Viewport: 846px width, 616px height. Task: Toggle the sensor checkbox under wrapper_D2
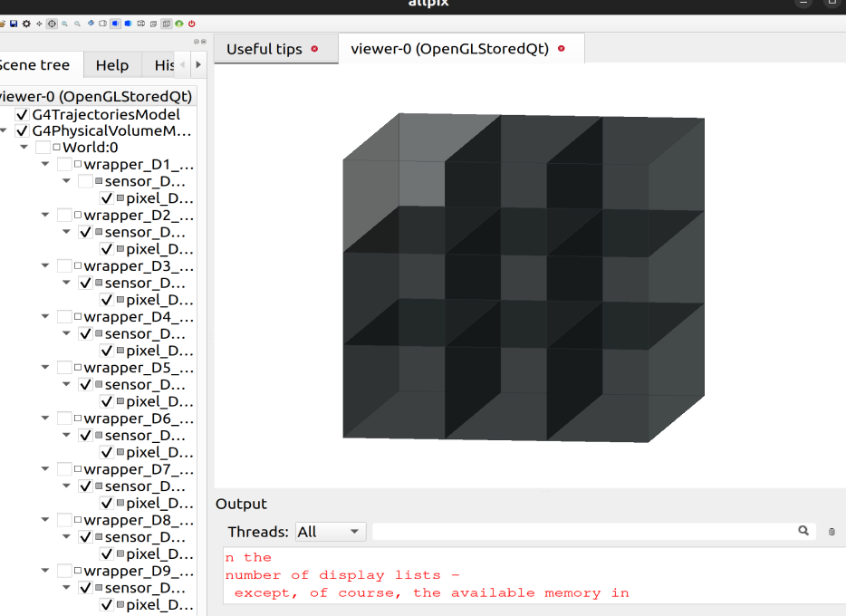click(x=86, y=233)
